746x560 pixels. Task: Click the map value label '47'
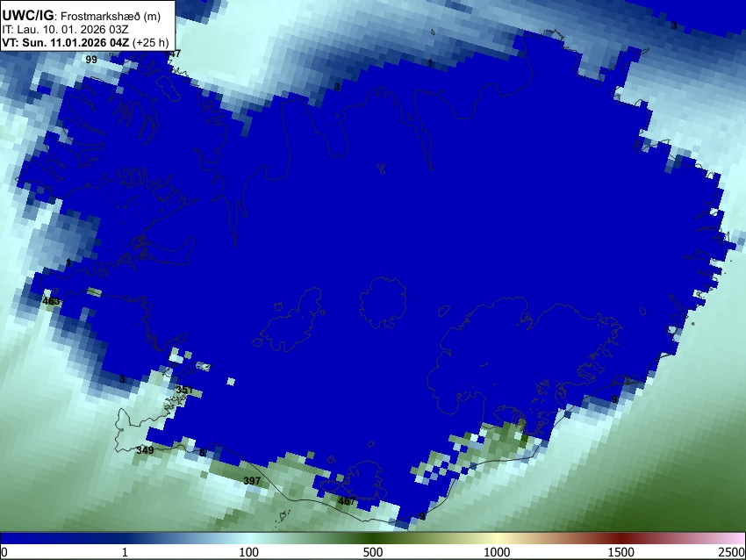click(x=175, y=54)
